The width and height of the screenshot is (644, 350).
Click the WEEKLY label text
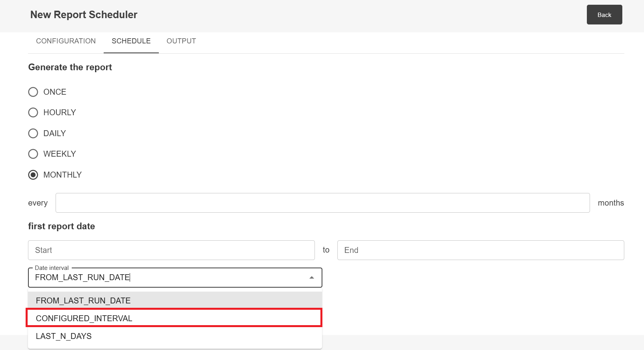click(60, 154)
